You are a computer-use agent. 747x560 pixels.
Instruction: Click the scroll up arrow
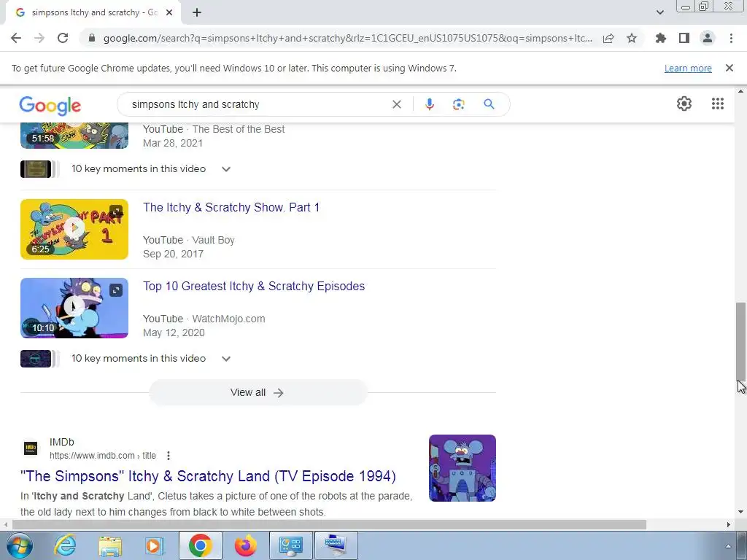[x=740, y=91]
